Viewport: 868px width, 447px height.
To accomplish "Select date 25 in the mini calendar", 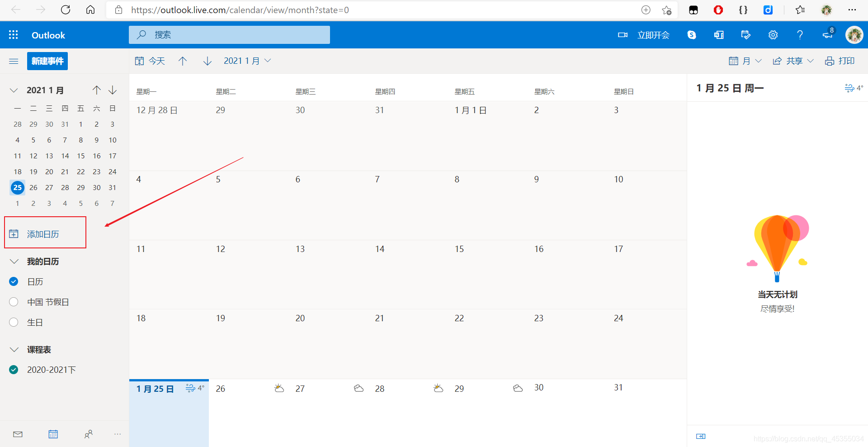I will [x=18, y=187].
